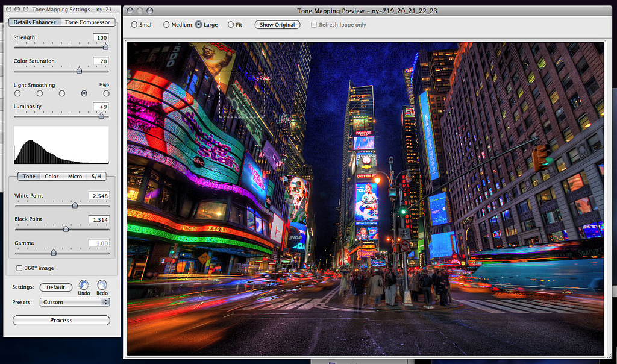
Task: Click the Gamma value field
Action: pyautogui.click(x=99, y=243)
